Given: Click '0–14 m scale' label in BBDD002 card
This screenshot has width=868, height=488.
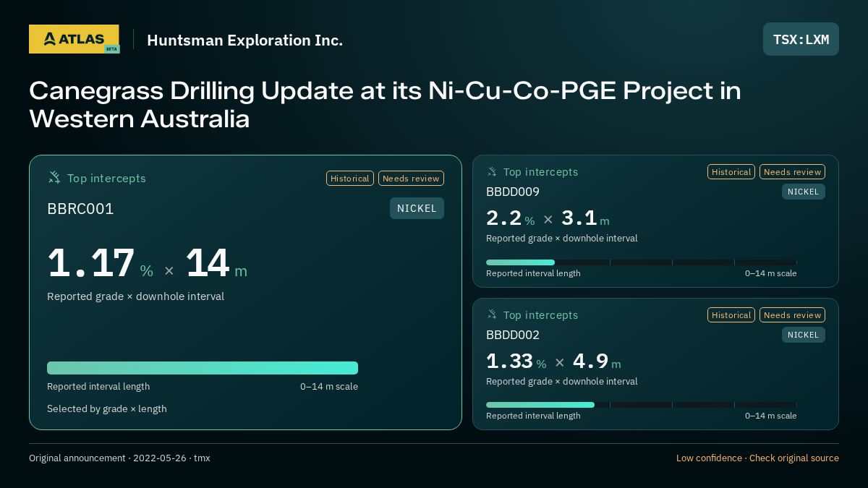Looking at the screenshot, I should click(771, 416).
